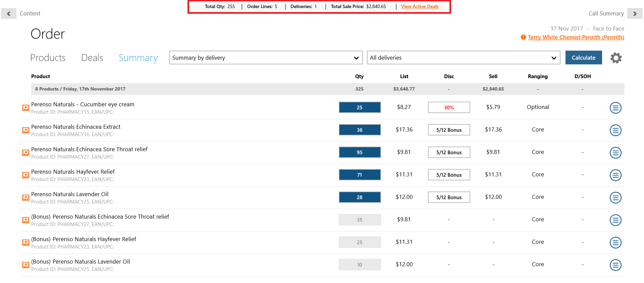Viewport: 644px width, 283px height.
Task: Open the Summary by delivery dropdown
Action: click(266, 58)
